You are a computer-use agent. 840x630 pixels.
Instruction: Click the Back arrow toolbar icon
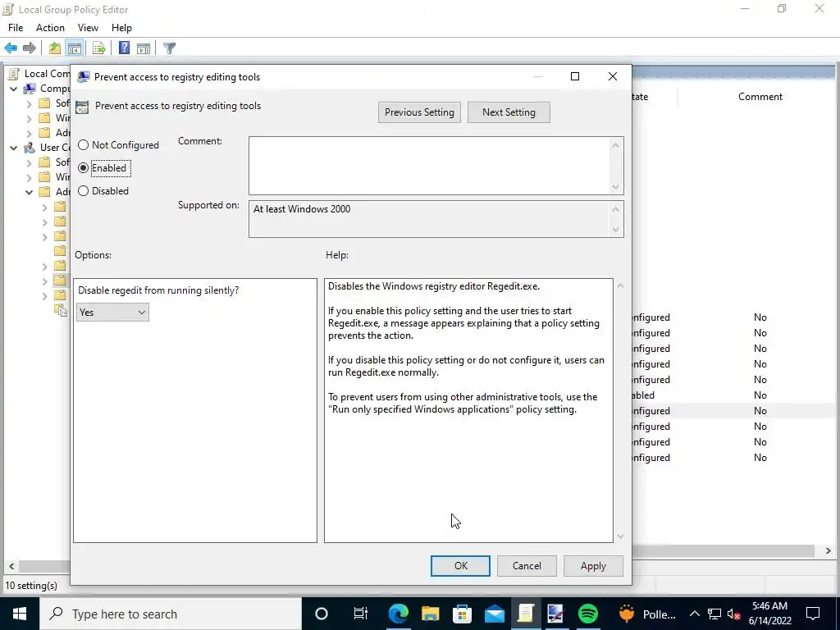11,48
